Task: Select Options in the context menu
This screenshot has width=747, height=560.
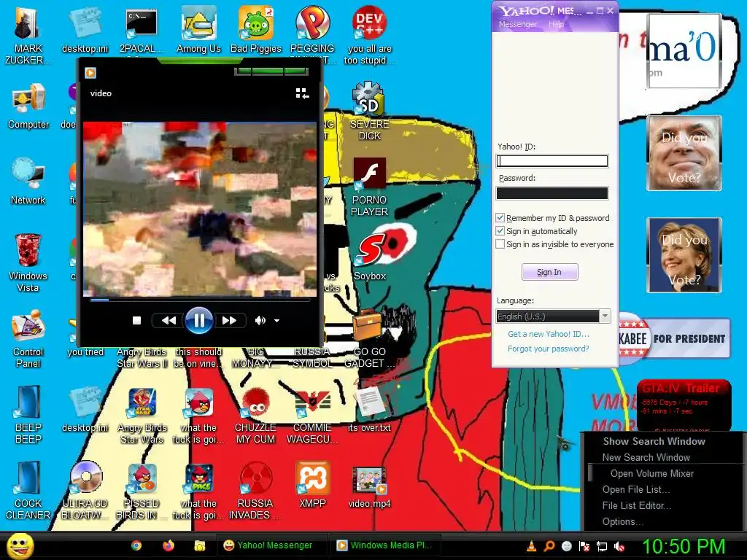Action: pos(623,522)
